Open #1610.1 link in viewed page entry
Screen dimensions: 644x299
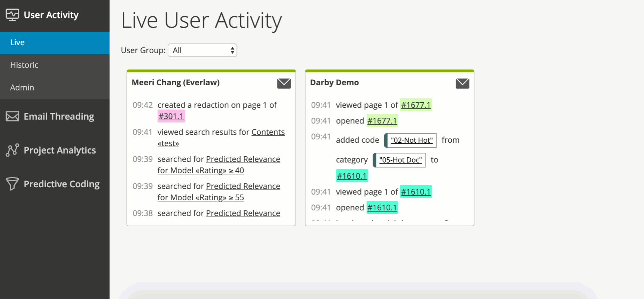tap(416, 192)
